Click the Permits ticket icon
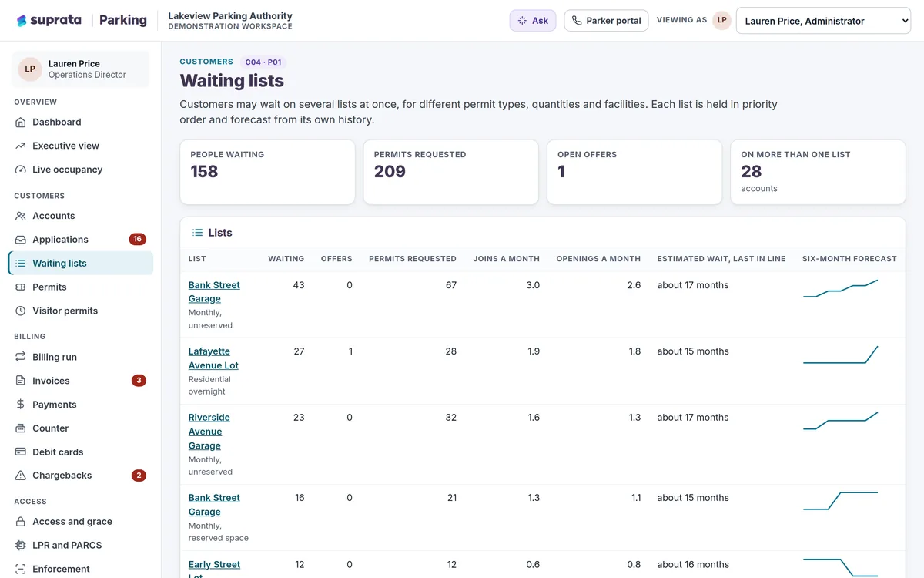This screenshot has width=924, height=578. (x=21, y=287)
